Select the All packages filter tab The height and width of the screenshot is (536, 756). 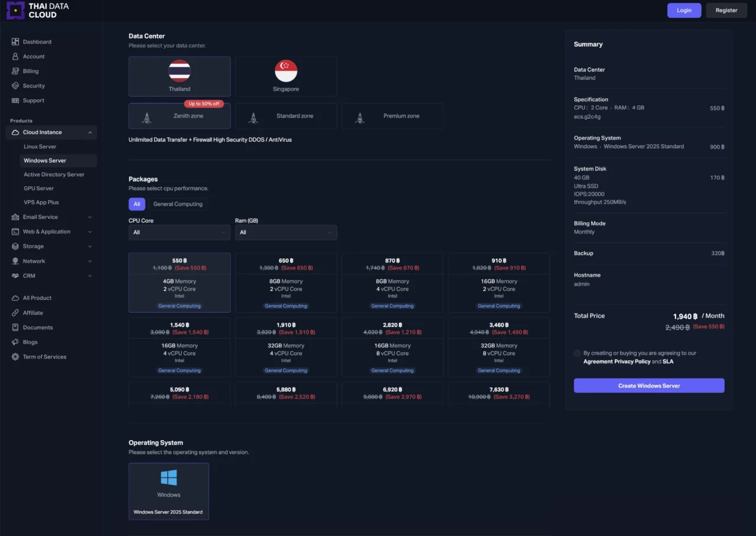pos(137,204)
